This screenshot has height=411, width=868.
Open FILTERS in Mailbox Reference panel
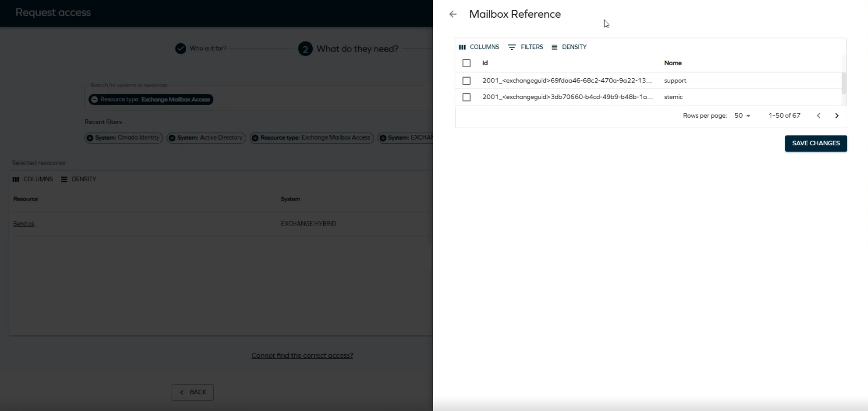click(526, 47)
